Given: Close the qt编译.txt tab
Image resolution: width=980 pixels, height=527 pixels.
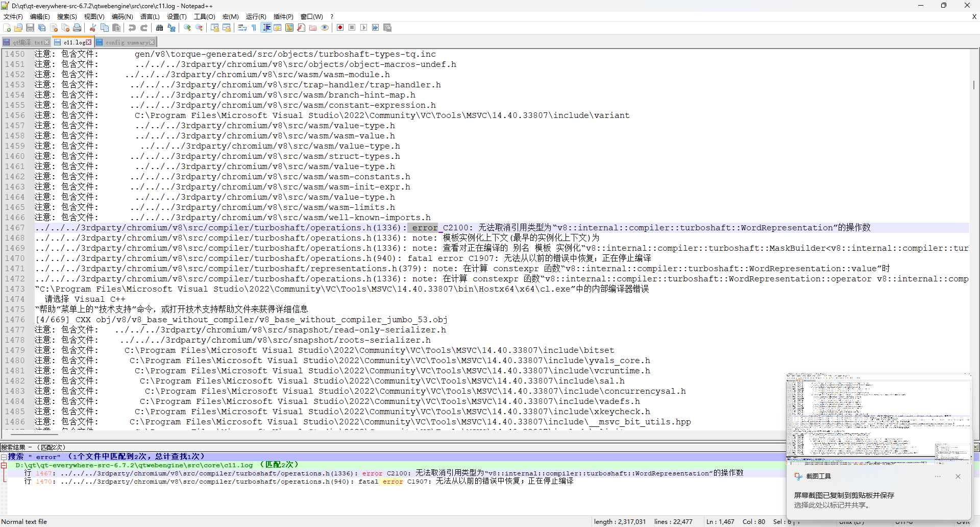Looking at the screenshot, I should point(47,42).
